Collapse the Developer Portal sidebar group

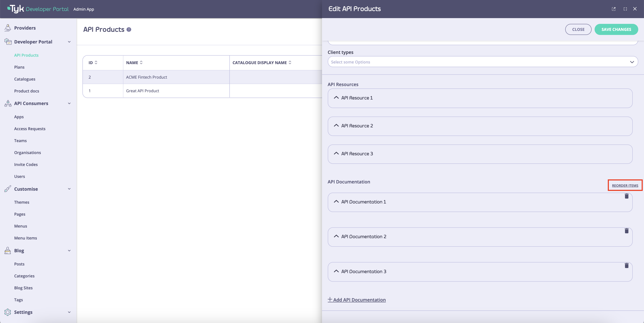[x=69, y=42]
